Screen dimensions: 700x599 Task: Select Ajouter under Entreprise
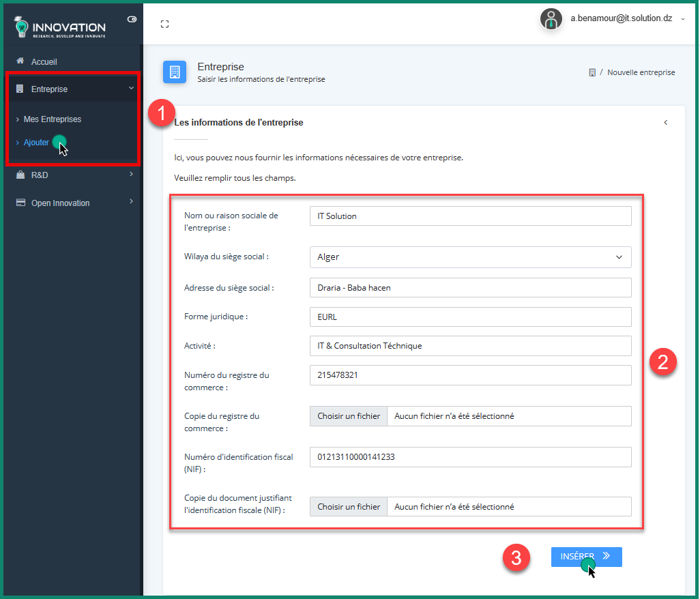(36, 143)
